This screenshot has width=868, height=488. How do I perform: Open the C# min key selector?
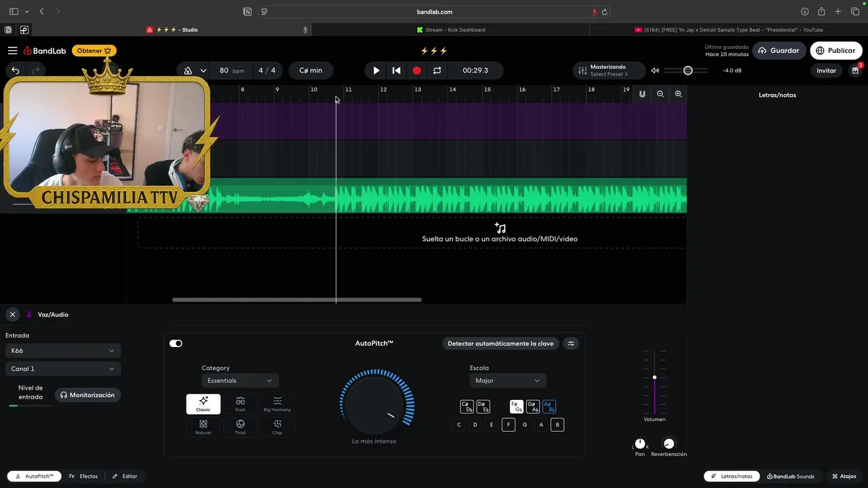[311, 70]
